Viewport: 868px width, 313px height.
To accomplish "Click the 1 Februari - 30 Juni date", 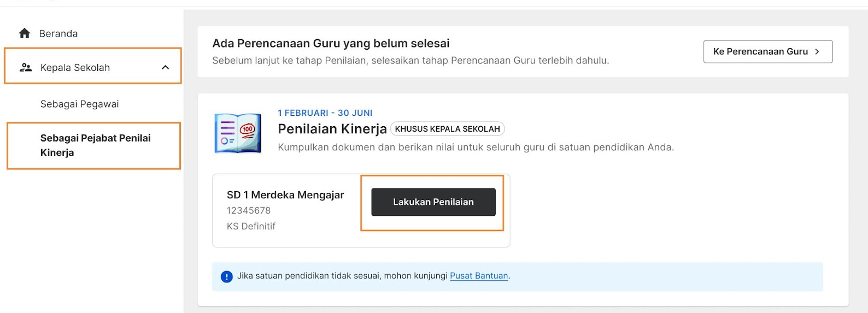I will tap(325, 113).
